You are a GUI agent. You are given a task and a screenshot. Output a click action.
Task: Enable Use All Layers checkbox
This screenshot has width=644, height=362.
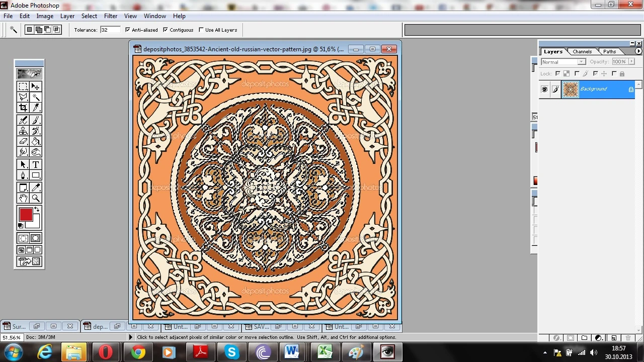tap(201, 30)
